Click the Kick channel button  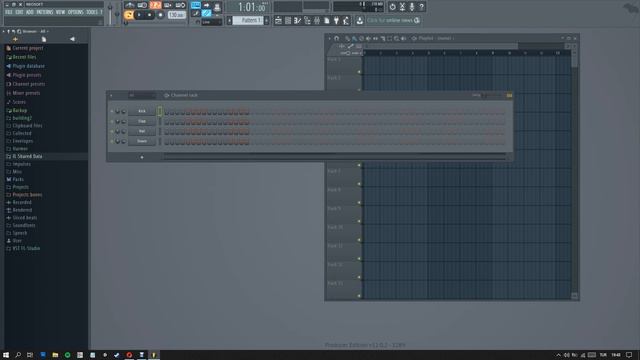point(142,111)
